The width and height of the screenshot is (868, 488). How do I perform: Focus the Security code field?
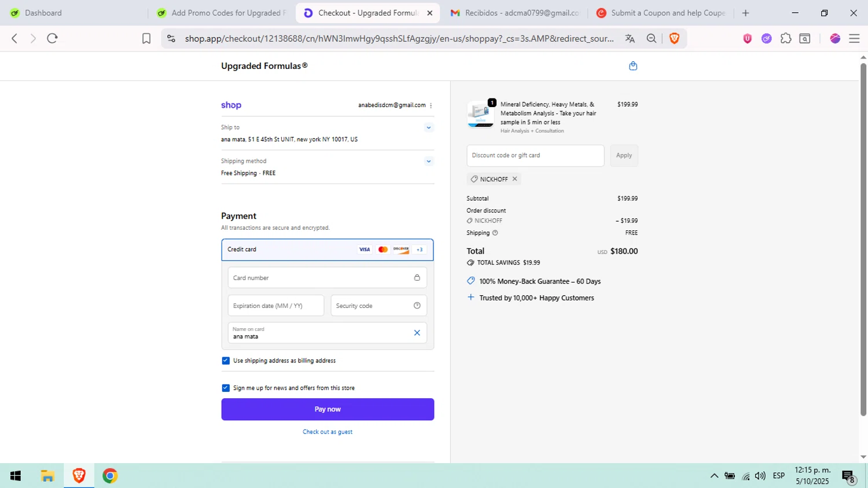379,306
